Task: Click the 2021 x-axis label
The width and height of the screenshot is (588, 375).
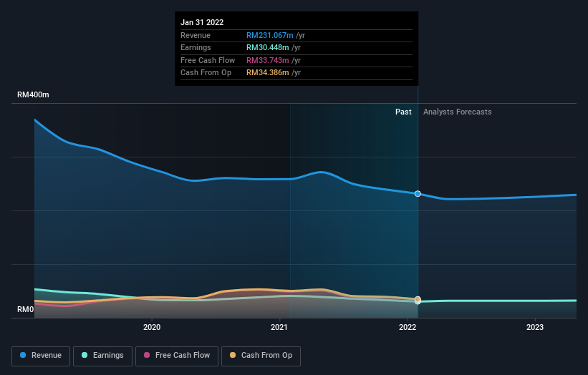Action: click(x=279, y=327)
